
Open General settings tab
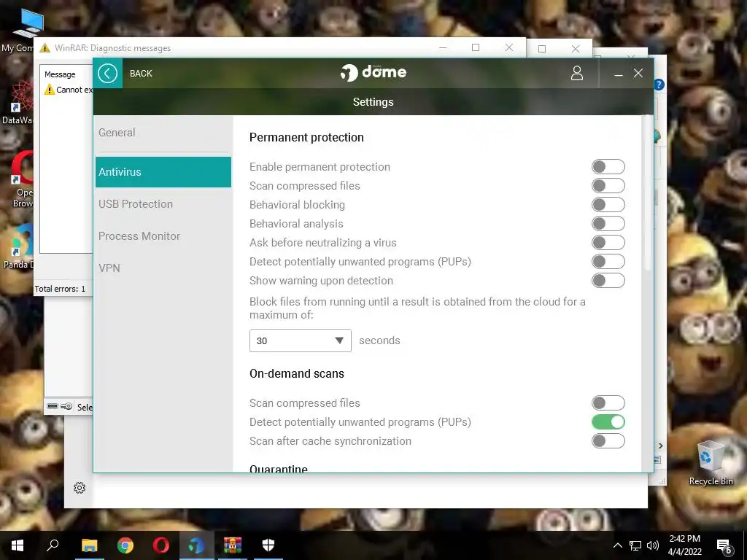[x=163, y=133]
